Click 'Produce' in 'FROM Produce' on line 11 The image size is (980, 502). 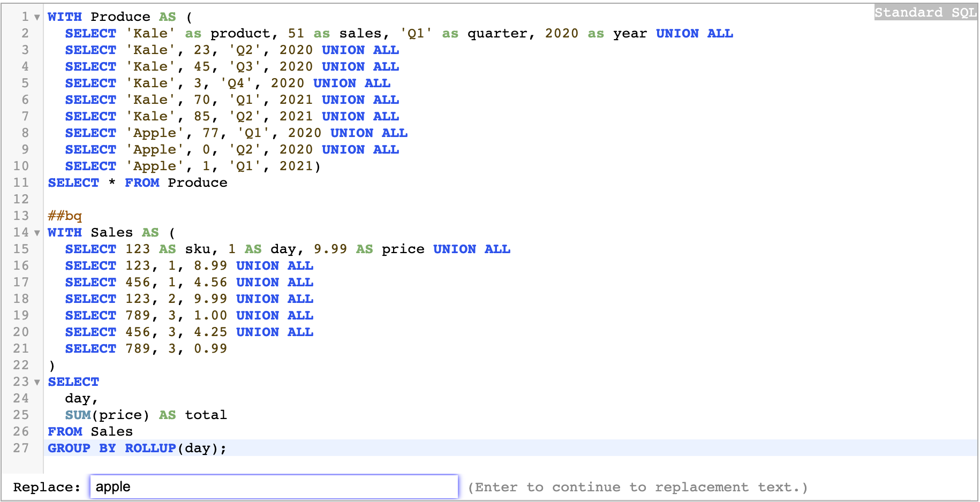(198, 182)
